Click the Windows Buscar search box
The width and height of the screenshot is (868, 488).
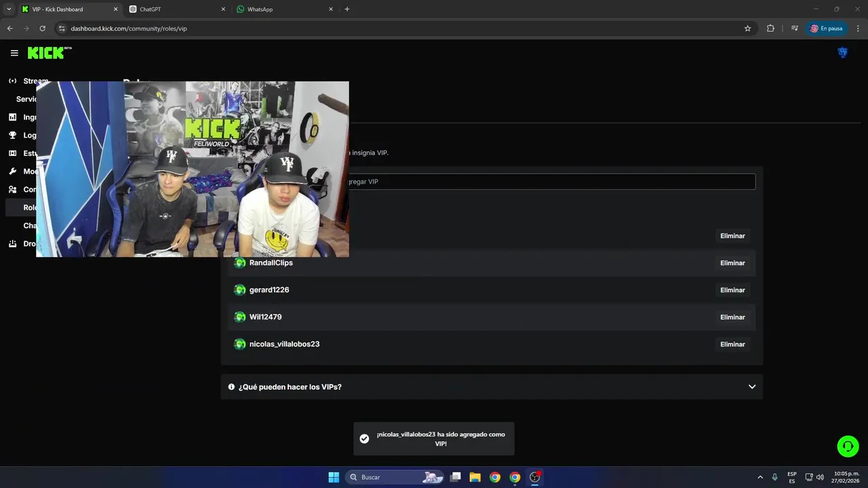pyautogui.click(x=395, y=477)
